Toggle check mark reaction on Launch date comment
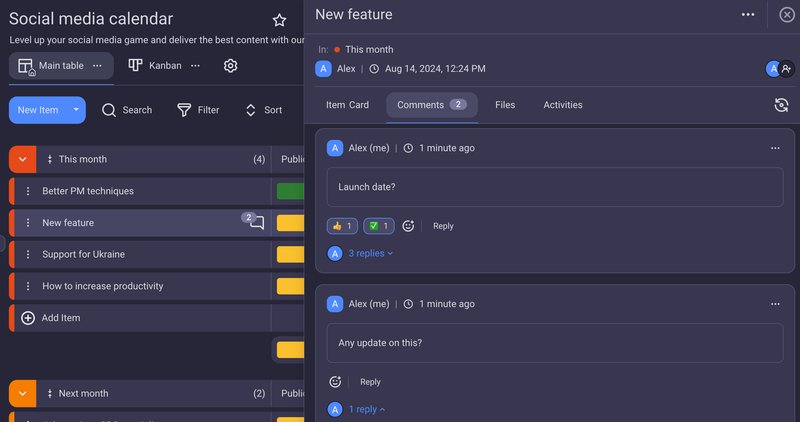Screen dimensions: 800x422 tap(379, 226)
